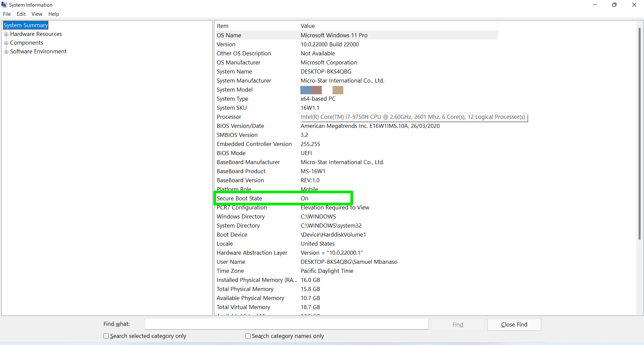Select the Available Physical Memory row
This screenshot has height=345, width=644.
point(356,298)
